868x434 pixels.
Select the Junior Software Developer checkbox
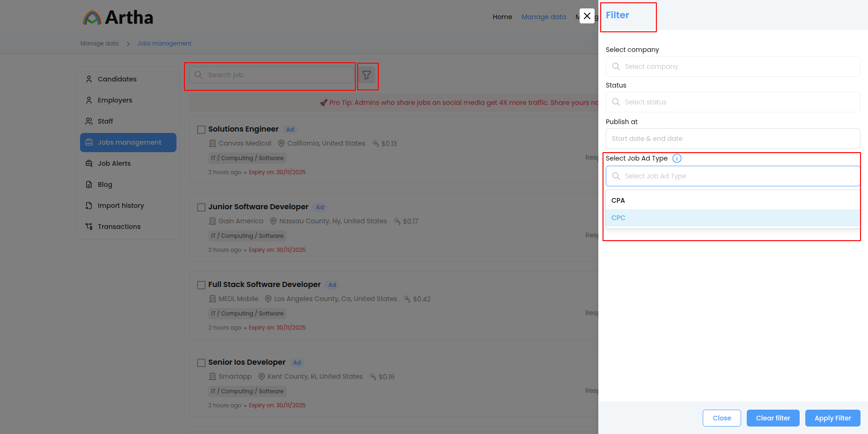201,207
